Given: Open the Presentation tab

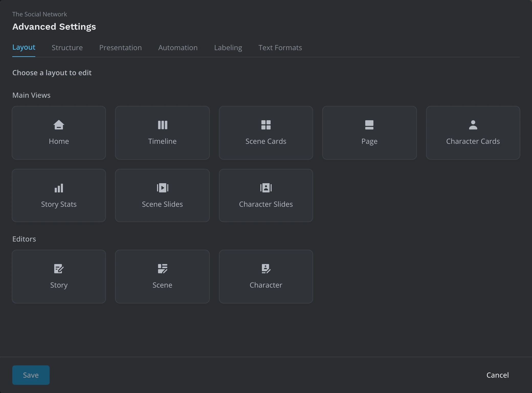Looking at the screenshot, I should click(x=120, y=48).
